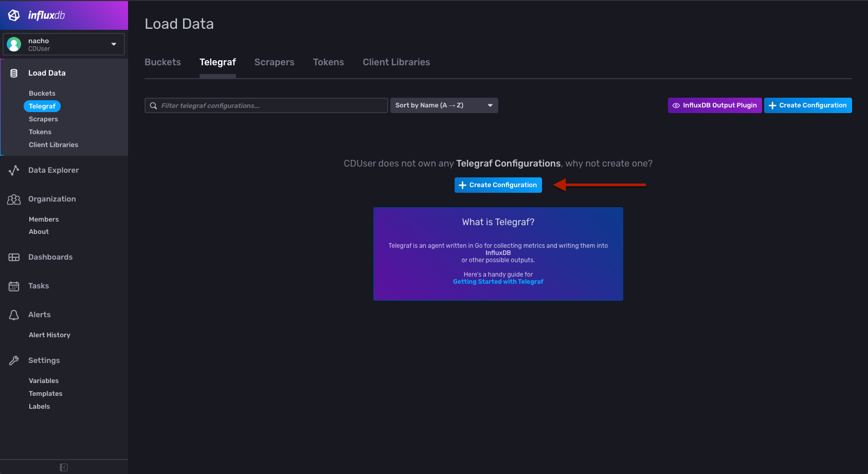868x474 pixels.
Task: Select Client Libraries in the sidebar
Action: pyautogui.click(x=53, y=145)
